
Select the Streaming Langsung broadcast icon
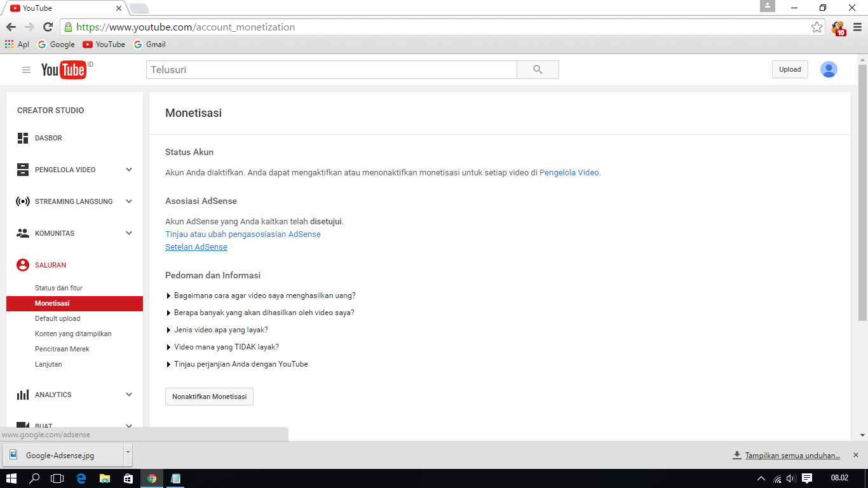click(x=23, y=201)
